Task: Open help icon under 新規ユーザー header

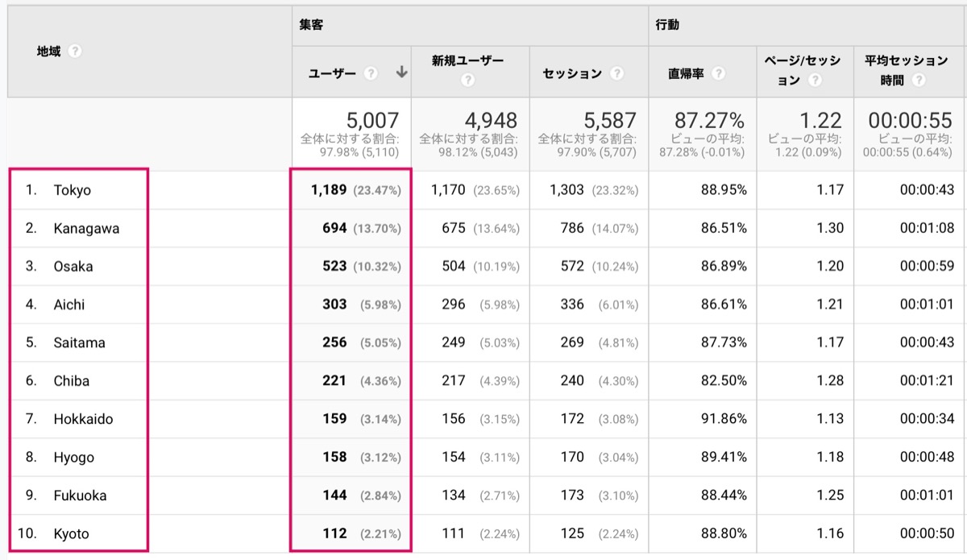Action: click(x=468, y=81)
